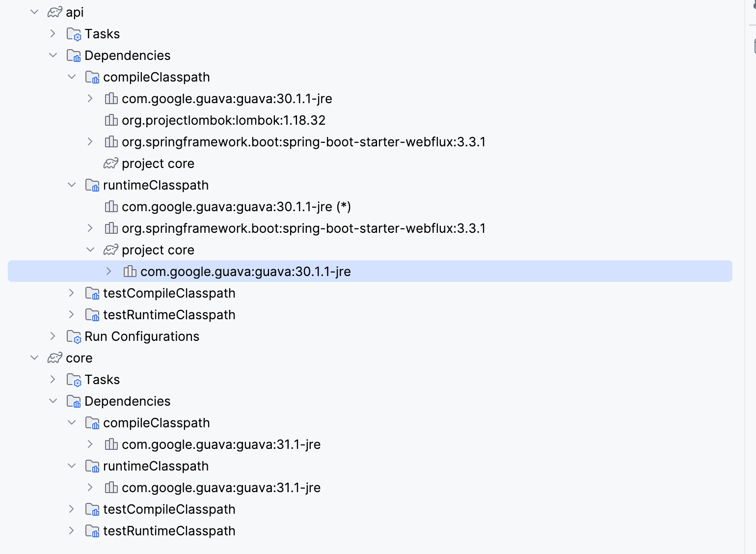Click the api Gradle elephant icon
This screenshot has width=756, height=554.
click(55, 12)
